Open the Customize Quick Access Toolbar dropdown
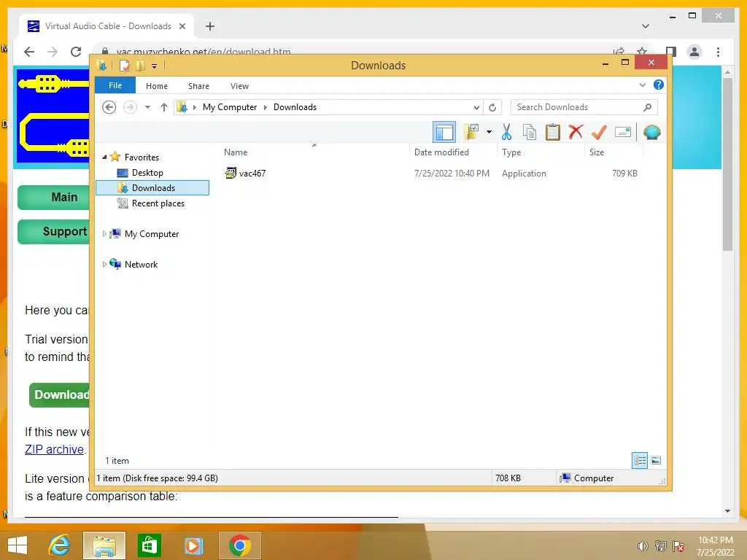Image resolution: width=747 pixels, height=560 pixels. click(155, 66)
